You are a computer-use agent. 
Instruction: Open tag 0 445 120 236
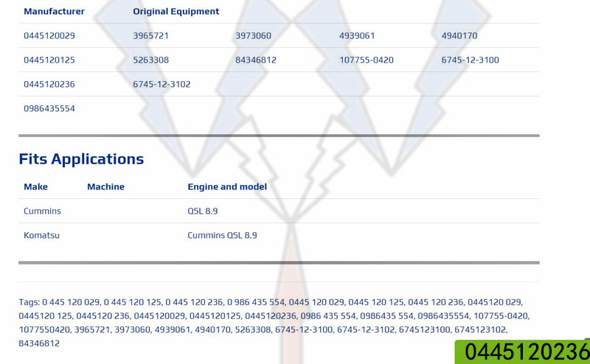coord(194,302)
